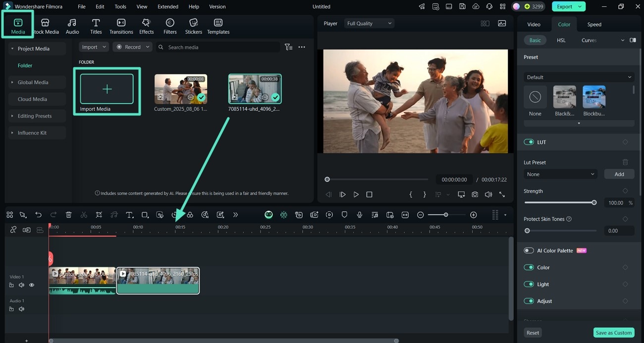This screenshot has width=644, height=343.
Task: Open the Full Quality dropdown
Action: coord(369,23)
